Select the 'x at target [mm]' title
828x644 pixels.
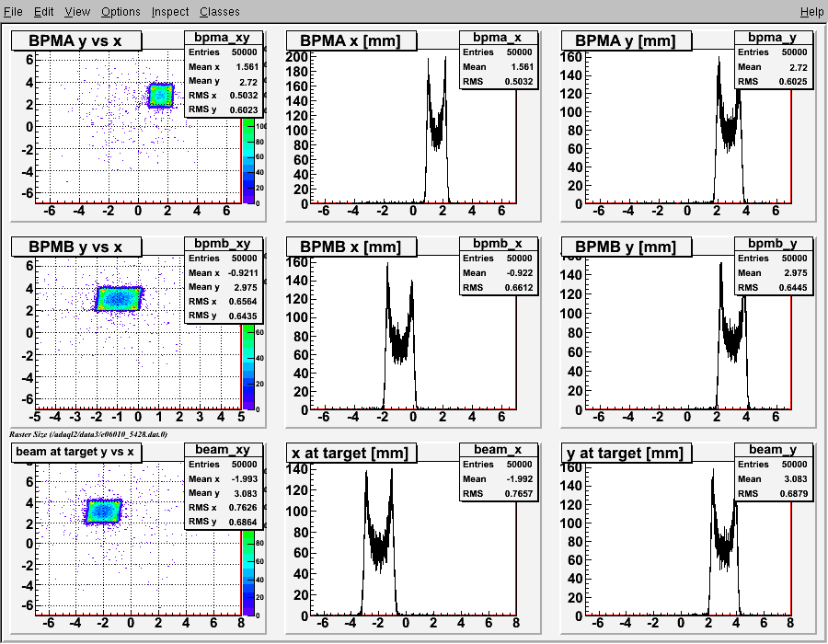coord(351,453)
